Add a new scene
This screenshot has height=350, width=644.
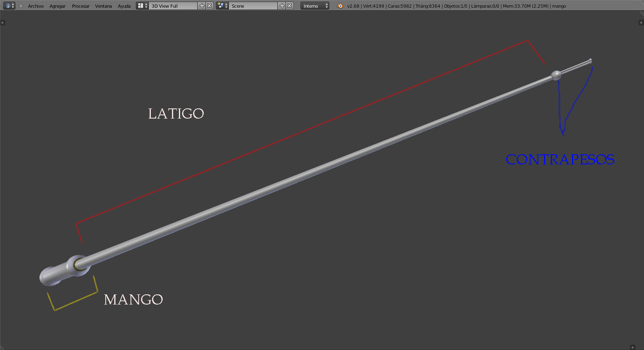pyautogui.click(x=282, y=6)
